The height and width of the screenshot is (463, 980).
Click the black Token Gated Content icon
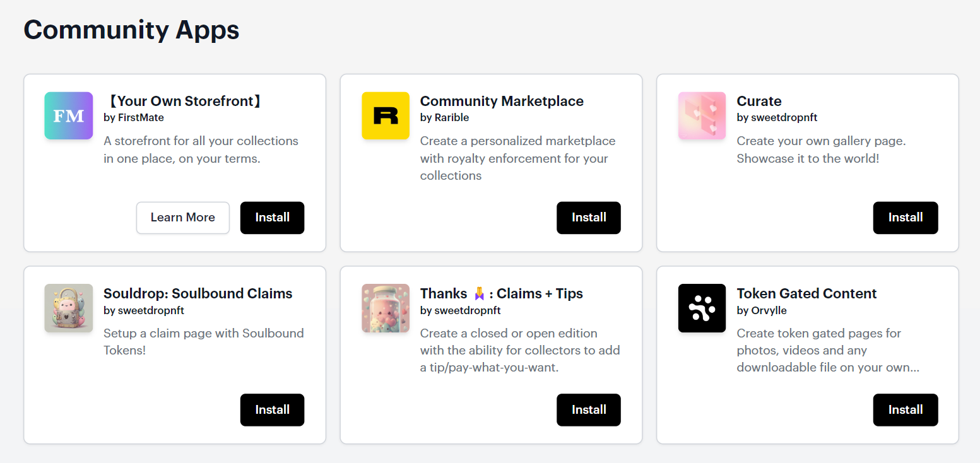click(702, 308)
